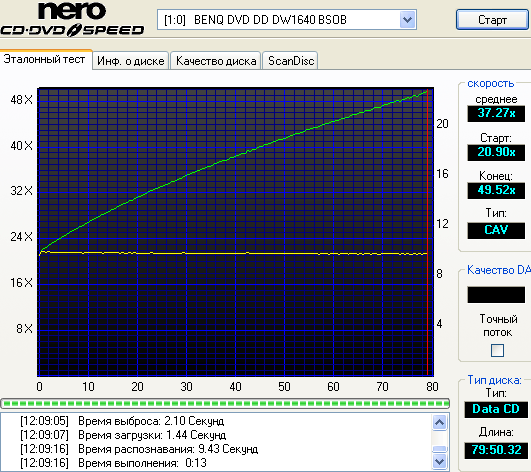Select the Время распознавания log line
This screenshot has height=472, width=531.
pyautogui.click(x=139, y=449)
